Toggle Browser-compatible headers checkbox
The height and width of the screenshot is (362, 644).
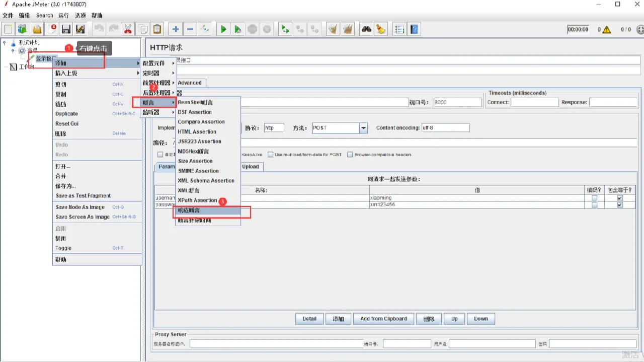350,155
